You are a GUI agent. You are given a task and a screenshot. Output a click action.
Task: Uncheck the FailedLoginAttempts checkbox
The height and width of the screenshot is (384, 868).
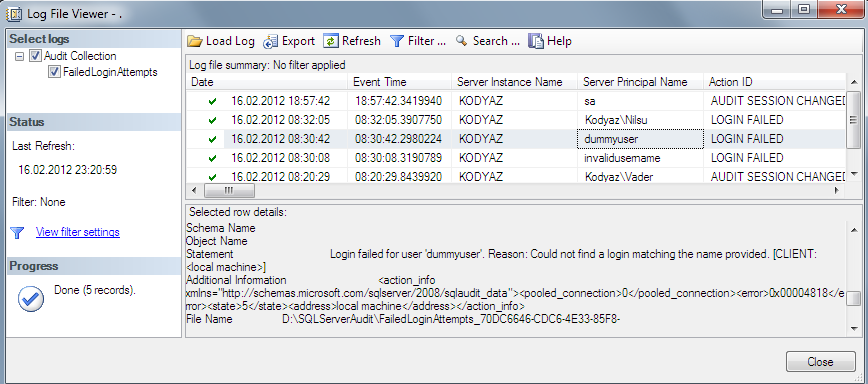54,72
